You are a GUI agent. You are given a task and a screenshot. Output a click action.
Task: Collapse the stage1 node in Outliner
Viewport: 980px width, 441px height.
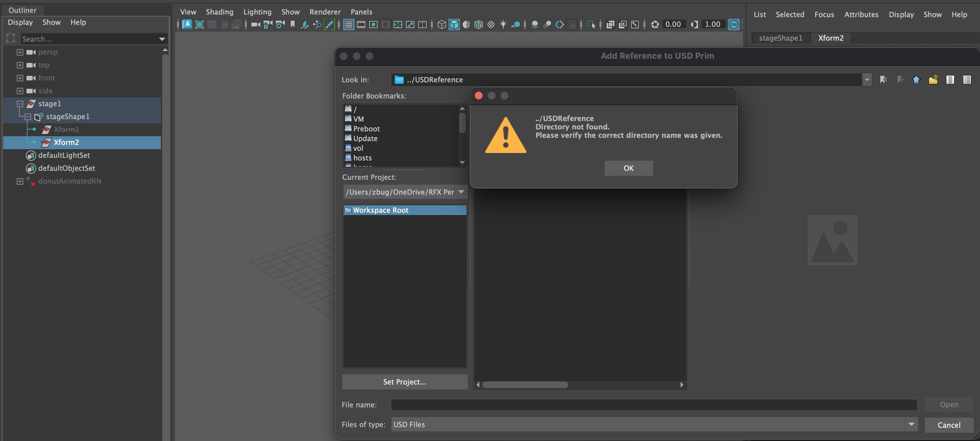(20, 104)
